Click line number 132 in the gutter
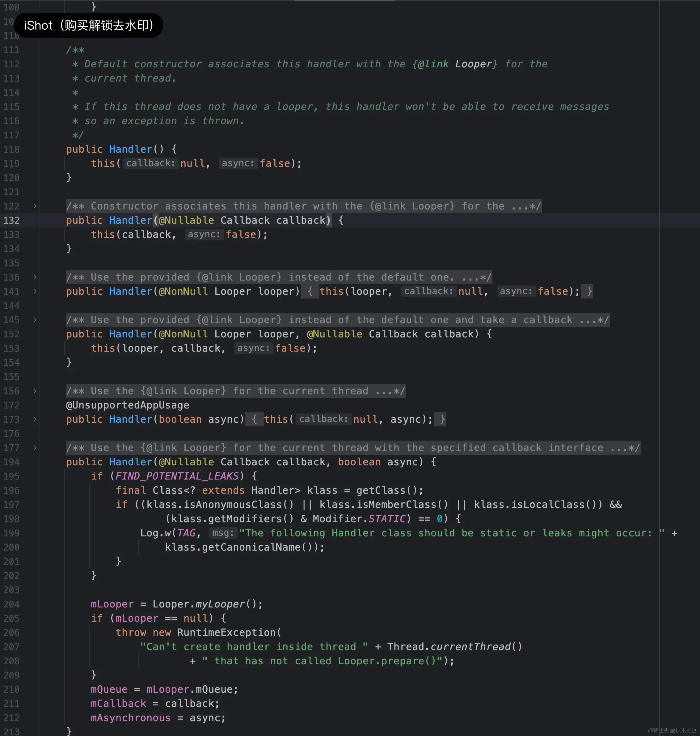The image size is (700, 736). pos(11,220)
